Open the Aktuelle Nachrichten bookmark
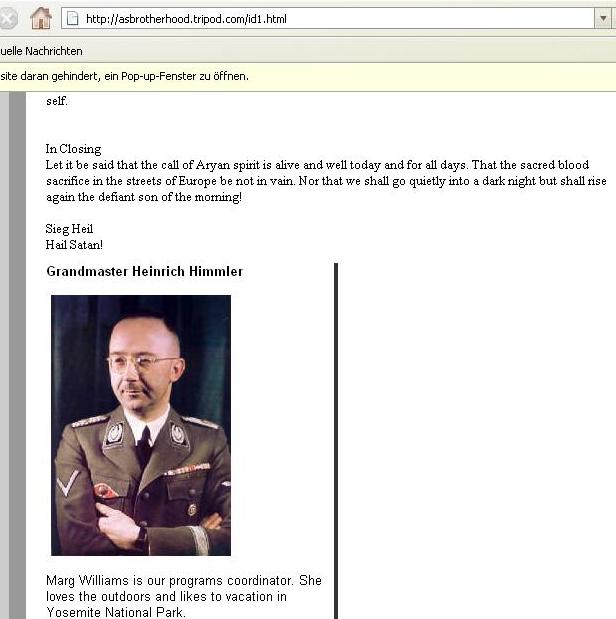 point(41,51)
